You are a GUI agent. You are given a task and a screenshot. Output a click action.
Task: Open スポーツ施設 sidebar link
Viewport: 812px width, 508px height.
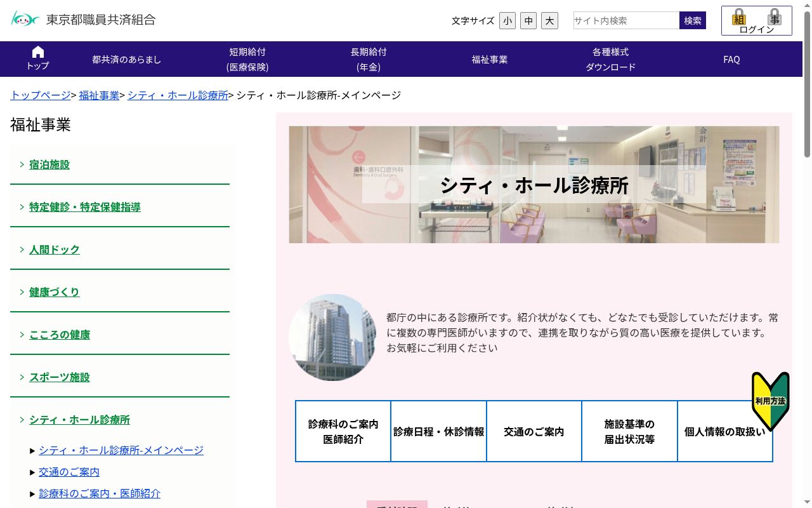coord(60,377)
